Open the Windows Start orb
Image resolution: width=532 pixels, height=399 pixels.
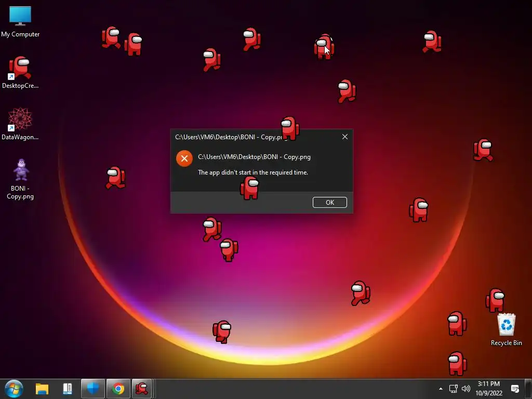14,389
